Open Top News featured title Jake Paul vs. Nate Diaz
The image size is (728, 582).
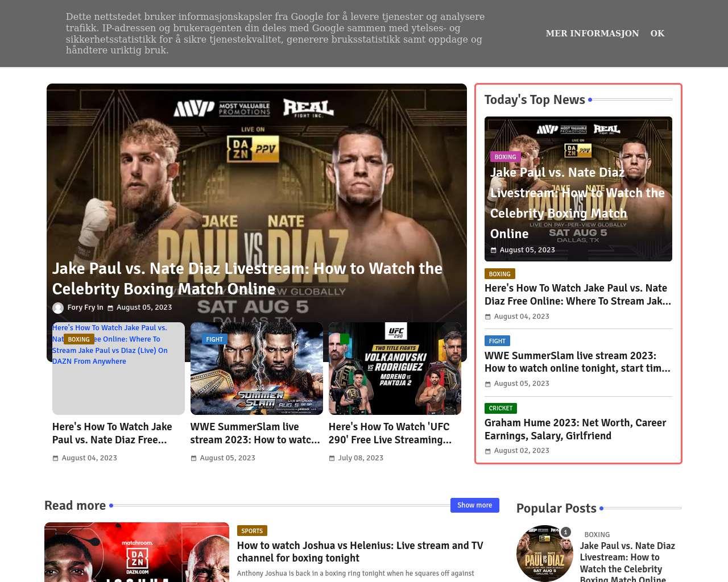pos(577,203)
